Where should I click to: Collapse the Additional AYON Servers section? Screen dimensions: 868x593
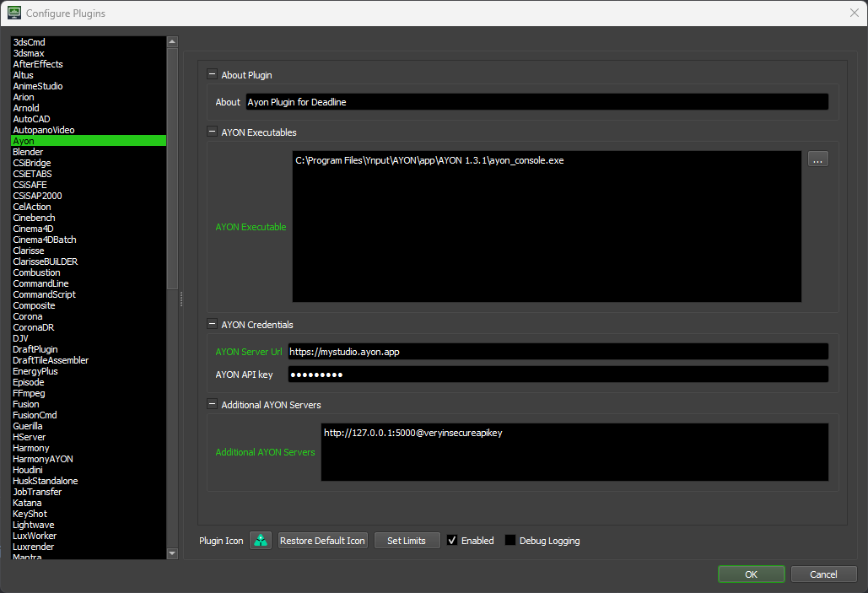[x=212, y=404]
